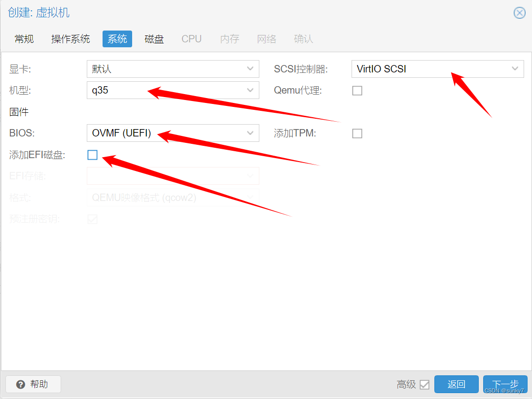Click the 返回 back button
This screenshot has width=532, height=399.
[x=457, y=384]
